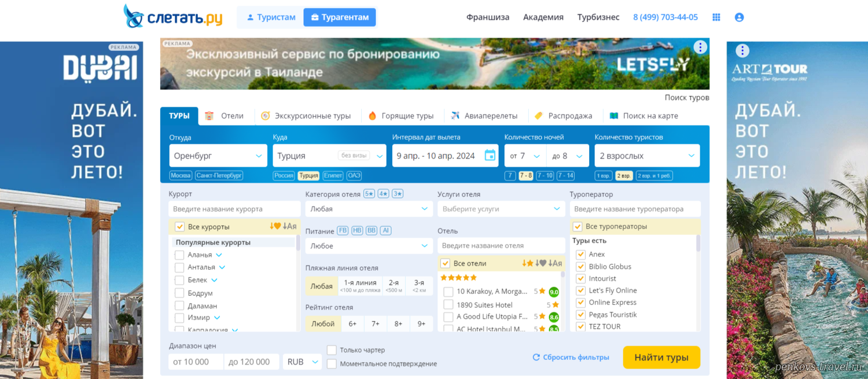This screenshot has width=868, height=379.
Task: Click the minimum price 'от 10 000' field
Action: pyautogui.click(x=196, y=362)
